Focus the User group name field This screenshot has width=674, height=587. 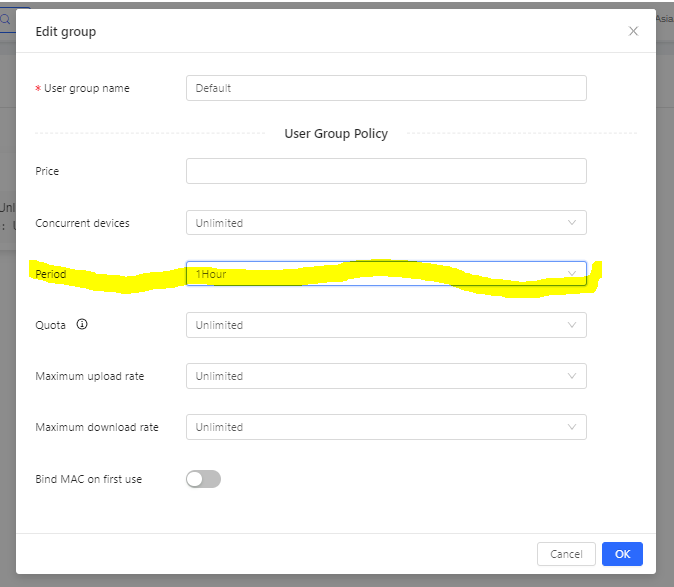(385, 88)
